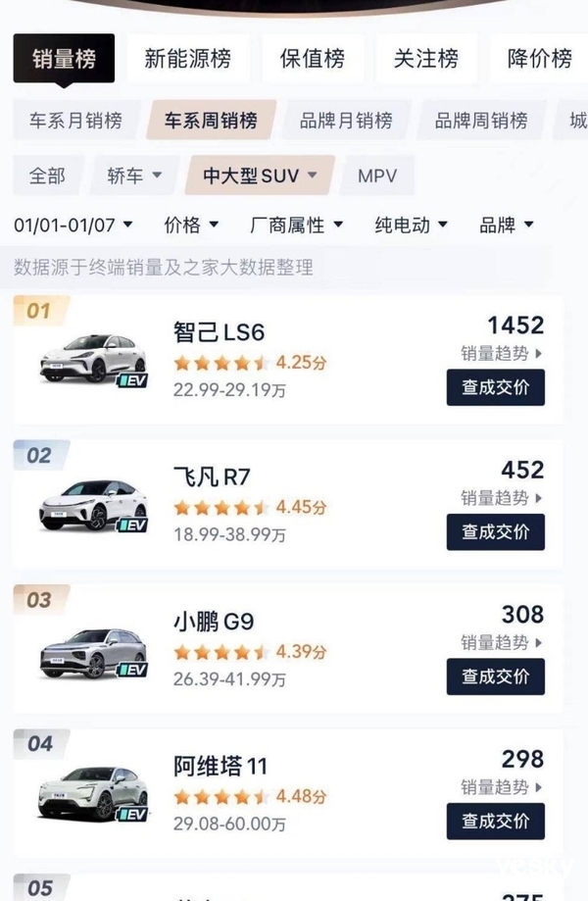
Task: Switch to the 降价榜 tab
Action: pos(537,58)
